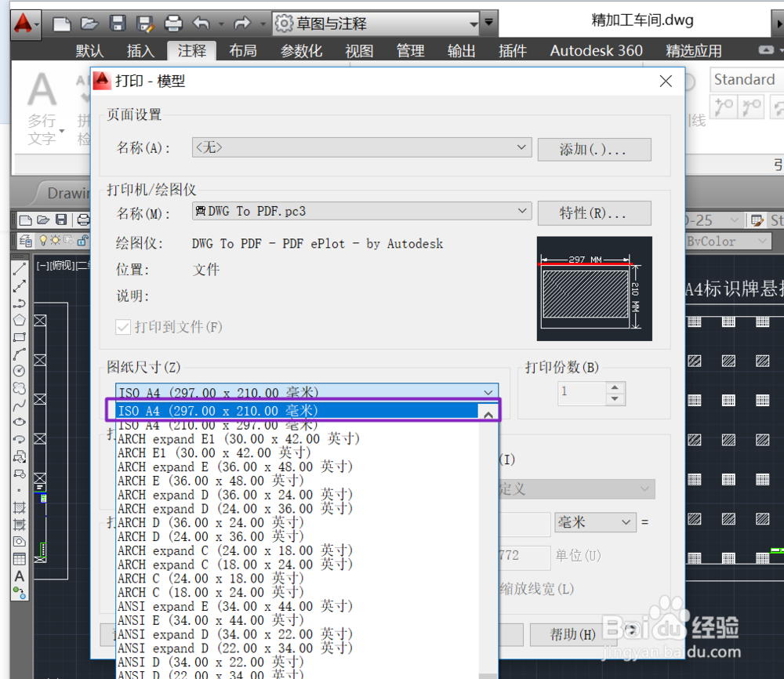Expand the page setup 名称(A) dropdown
Image resolution: width=784 pixels, height=679 pixels.
coord(521,147)
